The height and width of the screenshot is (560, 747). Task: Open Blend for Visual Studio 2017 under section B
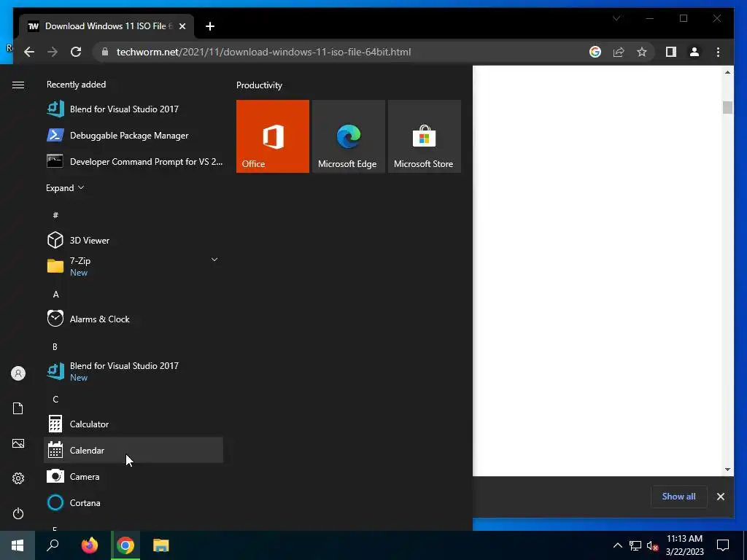click(133, 371)
